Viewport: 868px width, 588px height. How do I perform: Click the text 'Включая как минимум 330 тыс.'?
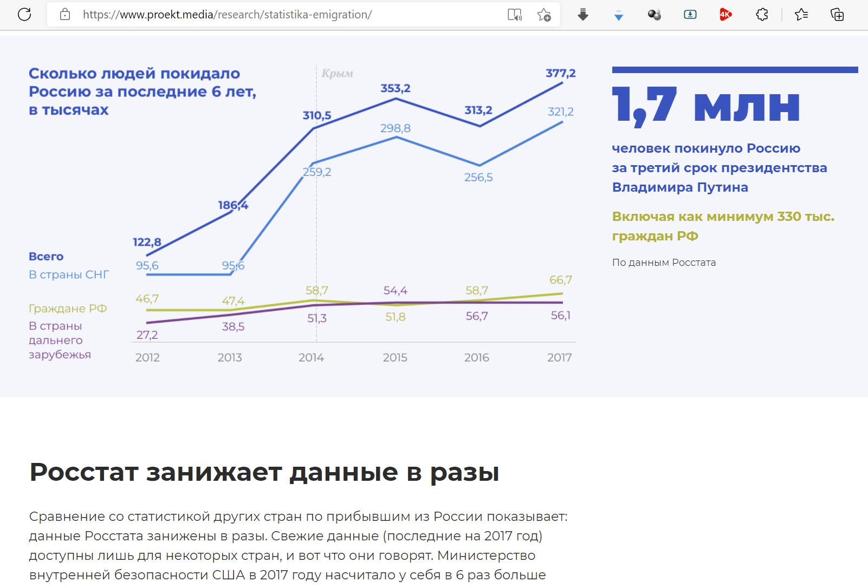pyautogui.click(x=723, y=217)
